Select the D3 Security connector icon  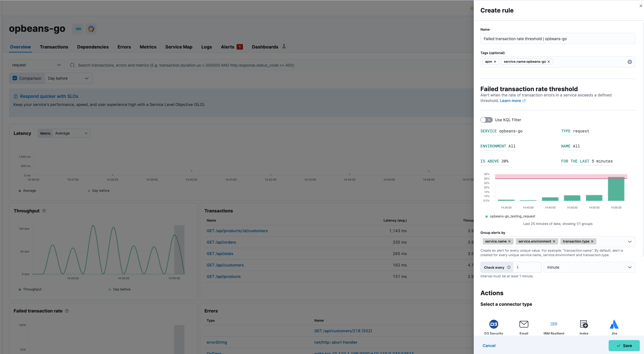(x=494, y=324)
